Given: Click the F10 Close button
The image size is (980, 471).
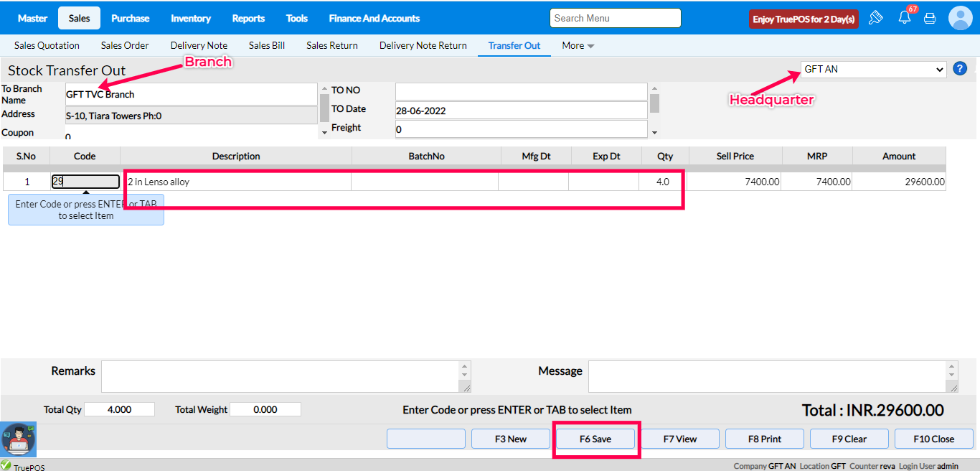Looking at the screenshot, I should tap(934, 439).
